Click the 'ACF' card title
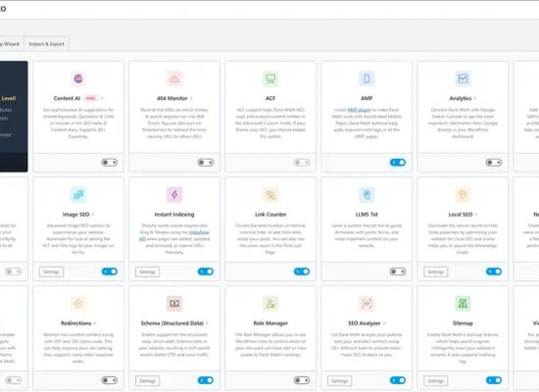539x392 pixels. coord(270,98)
